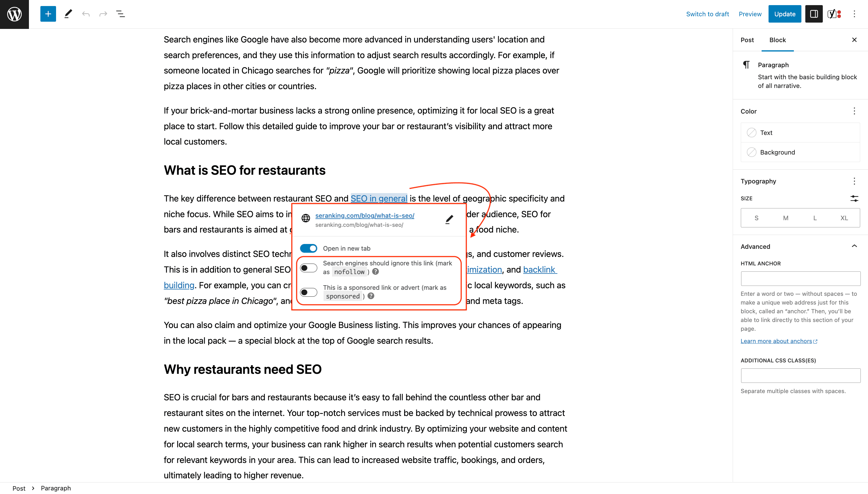The image size is (868, 494).
Task: Toggle This is a sponsored link
Action: pos(308,291)
